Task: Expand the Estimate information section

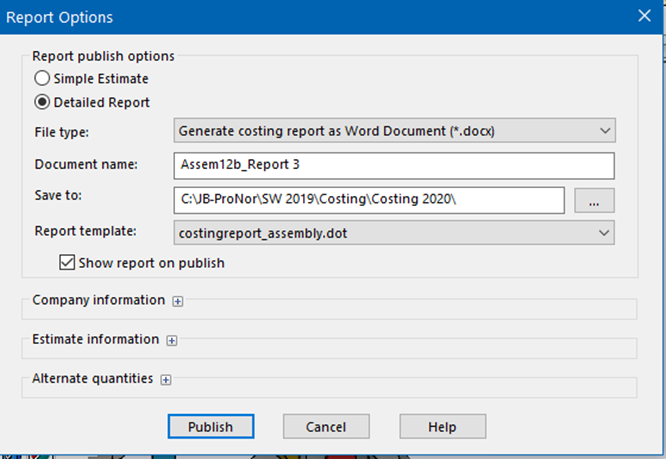Action: pyautogui.click(x=172, y=341)
